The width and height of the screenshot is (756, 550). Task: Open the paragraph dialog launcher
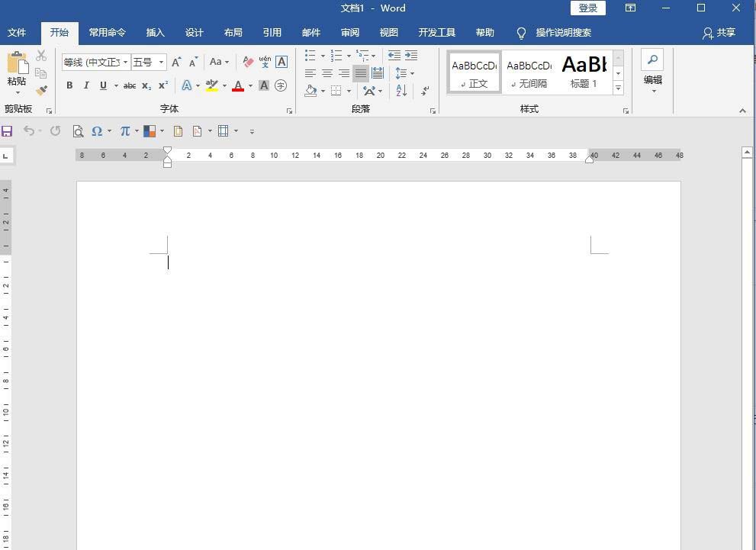433,111
